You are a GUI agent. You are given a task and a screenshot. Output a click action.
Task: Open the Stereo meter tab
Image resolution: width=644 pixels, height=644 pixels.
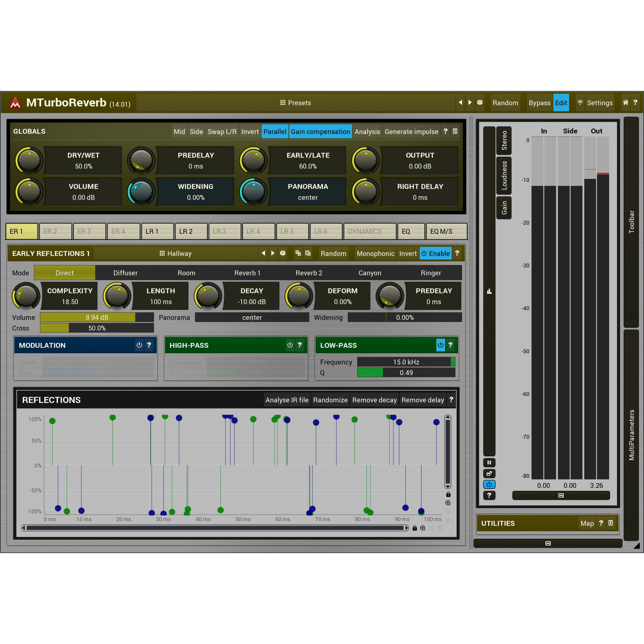504,140
